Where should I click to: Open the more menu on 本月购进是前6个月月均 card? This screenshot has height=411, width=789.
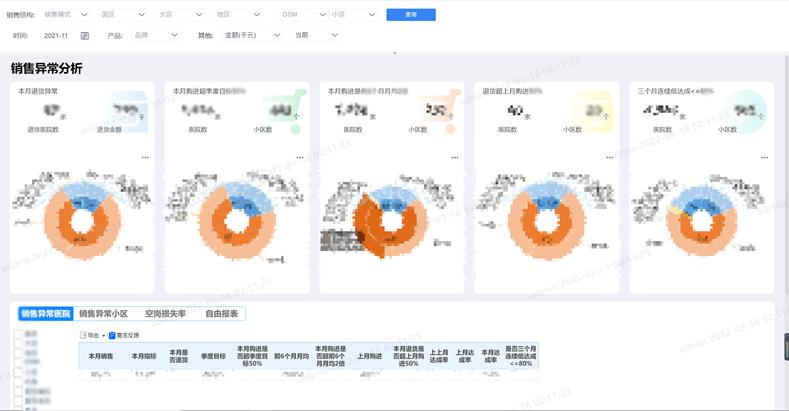click(455, 157)
